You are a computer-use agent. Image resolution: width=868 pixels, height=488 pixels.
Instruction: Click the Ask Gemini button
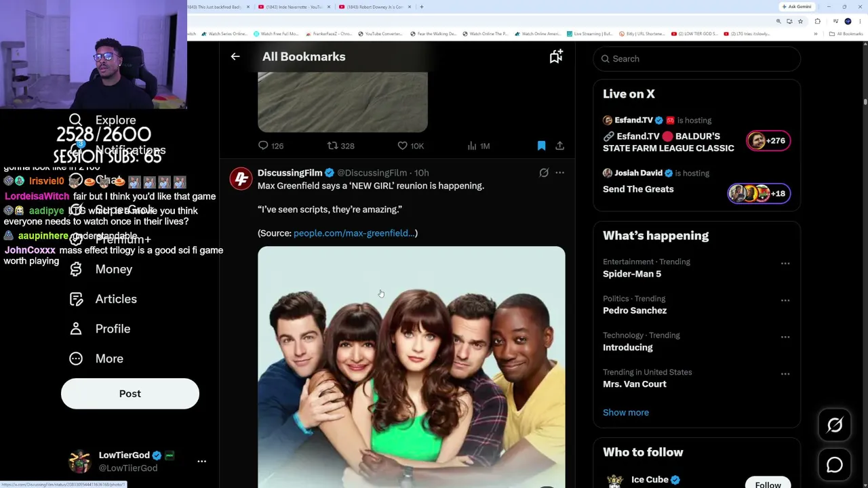[796, 7]
